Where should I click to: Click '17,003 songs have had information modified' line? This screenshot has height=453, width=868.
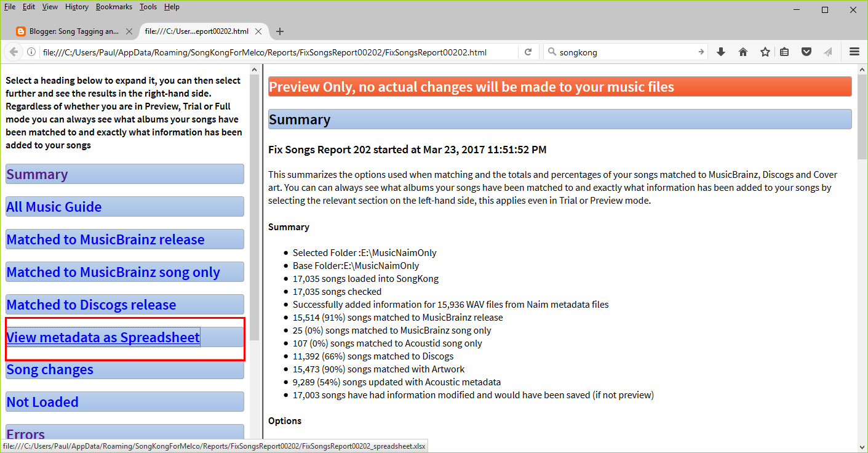pos(473,395)
